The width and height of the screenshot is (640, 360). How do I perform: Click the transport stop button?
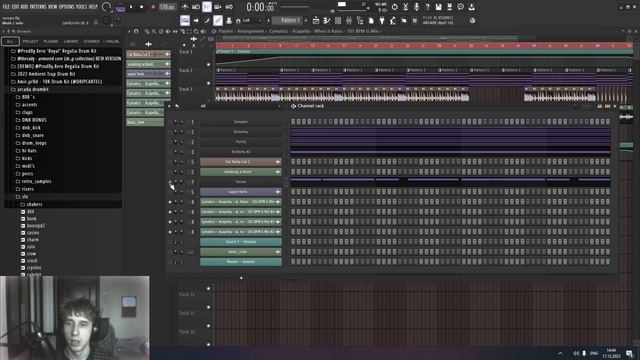pyautogui.click(x=142, y=7)
